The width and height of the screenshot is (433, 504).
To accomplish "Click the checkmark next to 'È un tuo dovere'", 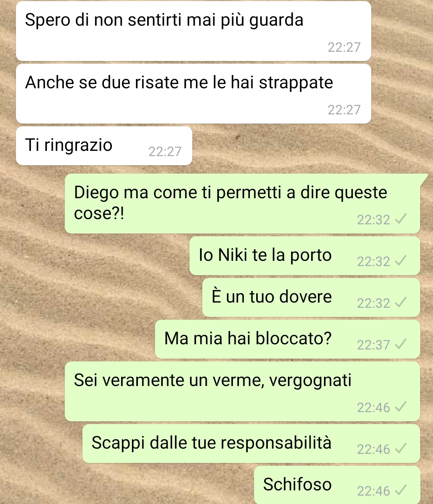I will 401,302.
